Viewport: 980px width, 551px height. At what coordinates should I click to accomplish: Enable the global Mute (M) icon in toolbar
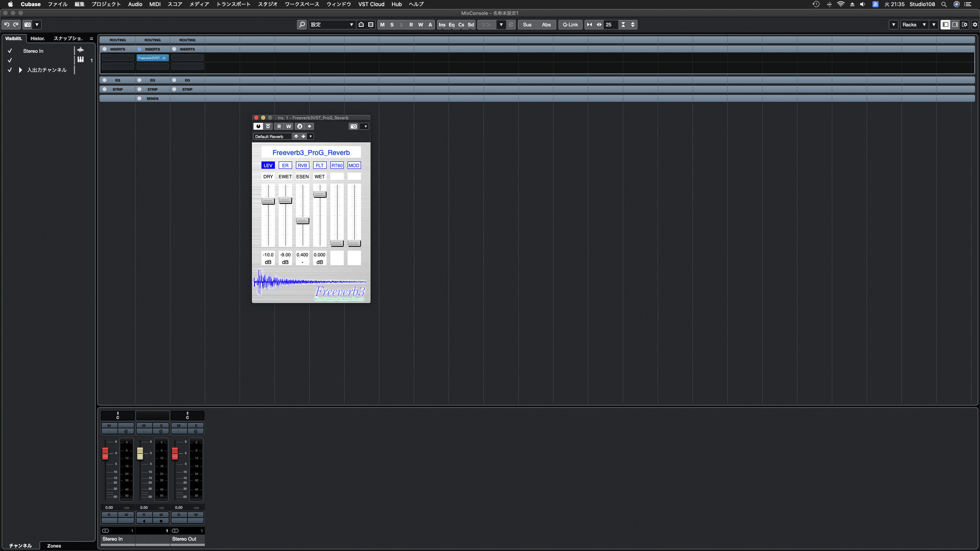(382, 24)
